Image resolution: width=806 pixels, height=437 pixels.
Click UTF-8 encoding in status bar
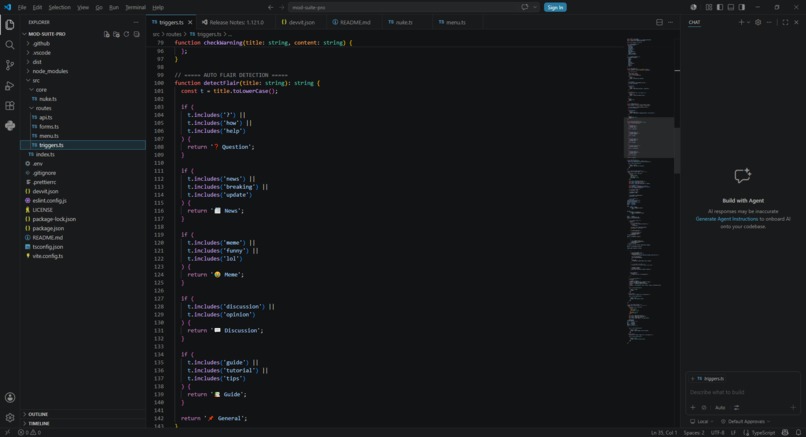pos(717,432)
